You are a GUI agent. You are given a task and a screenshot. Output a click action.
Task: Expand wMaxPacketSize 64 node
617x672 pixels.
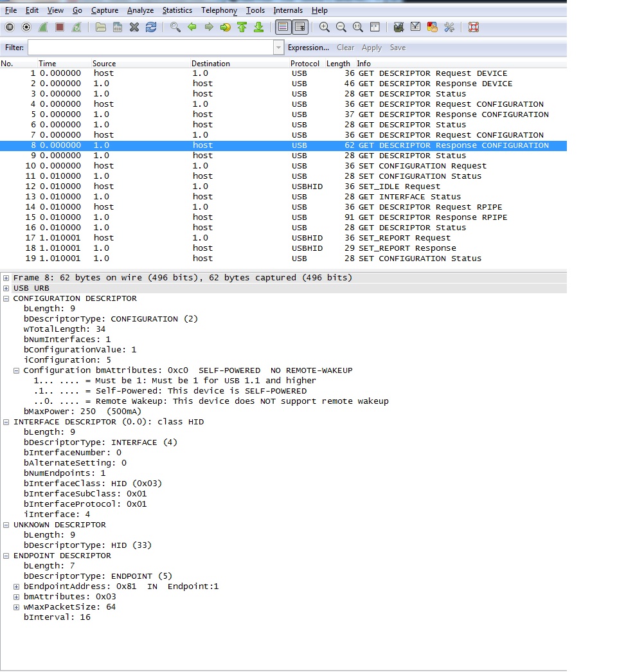coord(16,607)
